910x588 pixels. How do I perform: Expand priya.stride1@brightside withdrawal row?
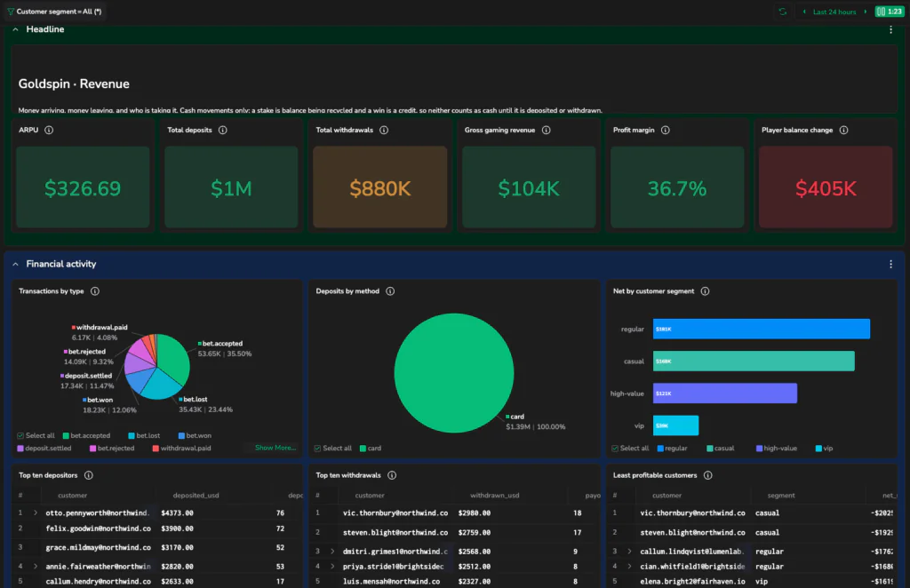(332, 566)
